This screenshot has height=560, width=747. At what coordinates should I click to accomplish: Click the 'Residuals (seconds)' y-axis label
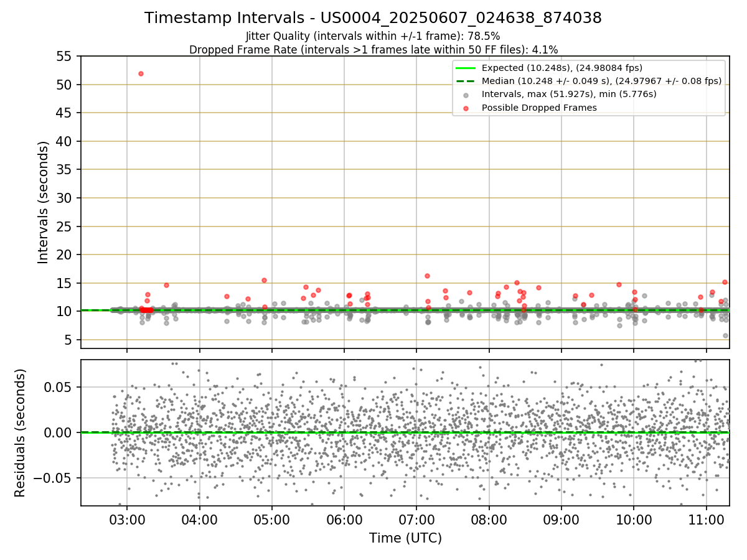(x=20, y=432)
